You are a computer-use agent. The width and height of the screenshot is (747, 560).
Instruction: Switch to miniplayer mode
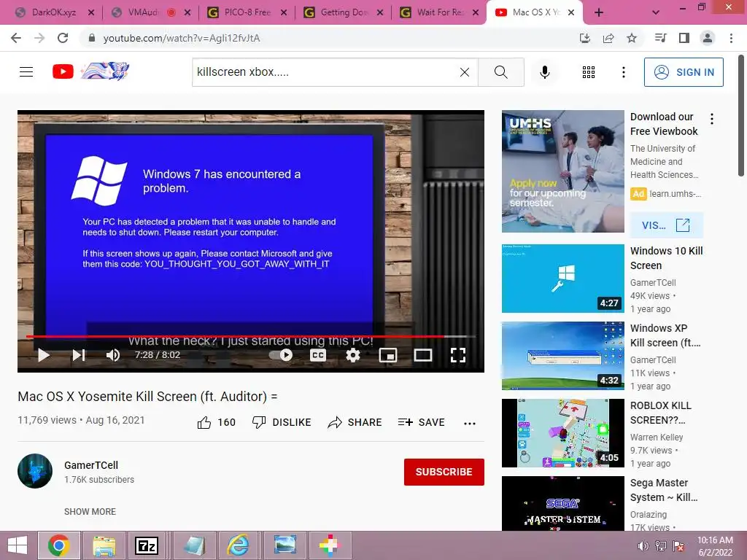pos(388,355)
